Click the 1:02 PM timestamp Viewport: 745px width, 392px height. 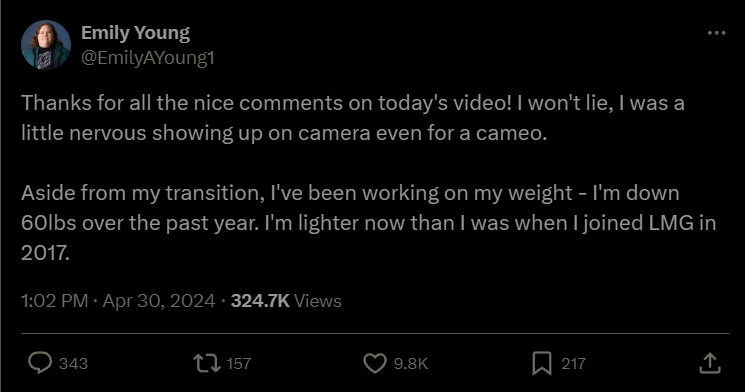tap(55, 301)
